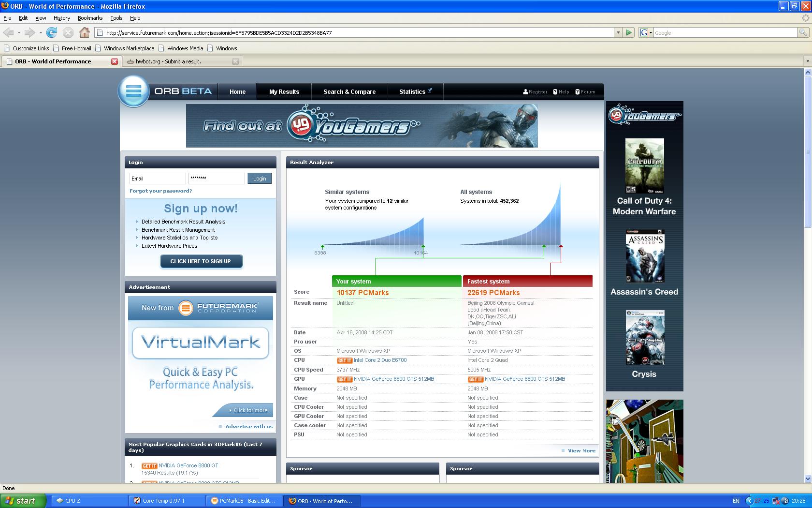Screen dimensions: 812x508
Task: Click the Help icon link in ORB header
Action: pos(561,91)
